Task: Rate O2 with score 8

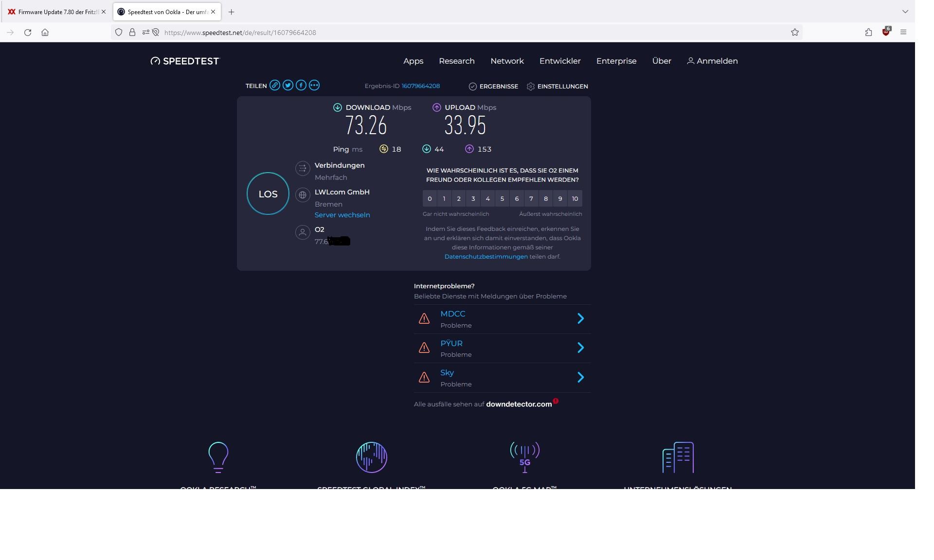Action: click(x=546, y=198)
